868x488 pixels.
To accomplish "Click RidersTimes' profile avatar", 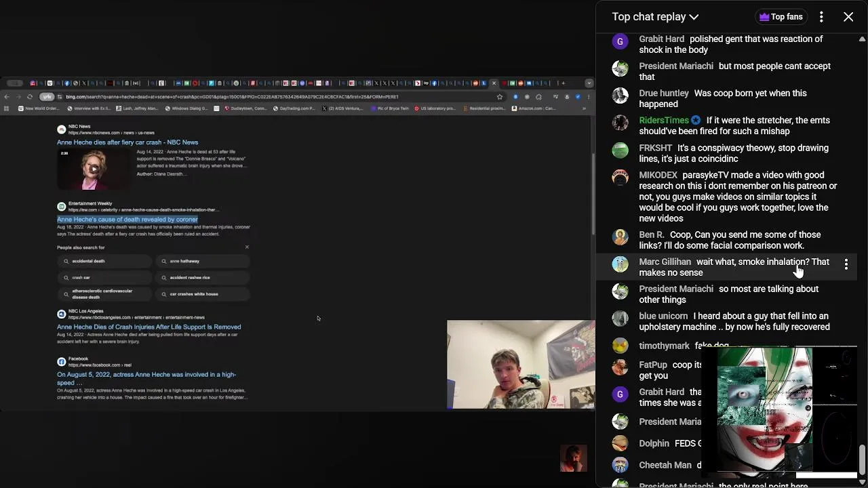I will [x=620, y=123].
